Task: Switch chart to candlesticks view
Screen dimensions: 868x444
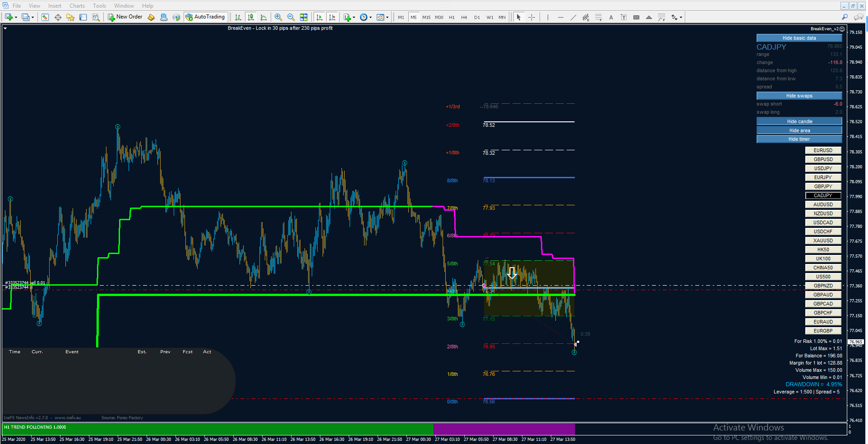Action: tap(251, 17)
